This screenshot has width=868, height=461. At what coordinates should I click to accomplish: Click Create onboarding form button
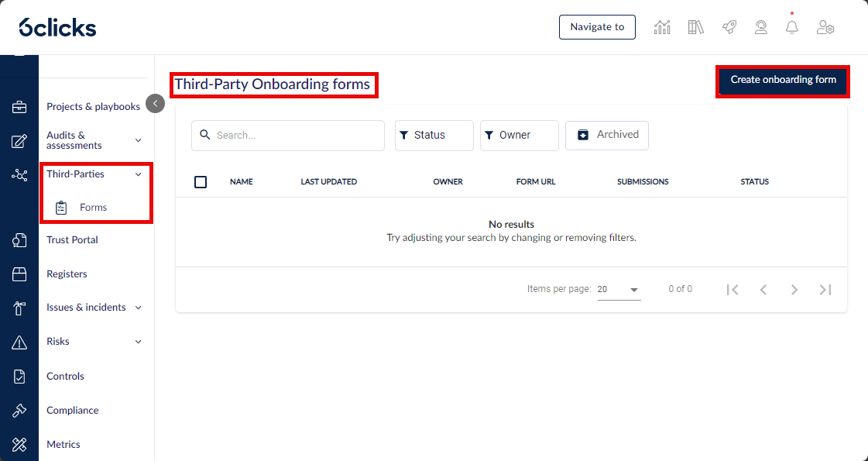(x=784, y=80)
